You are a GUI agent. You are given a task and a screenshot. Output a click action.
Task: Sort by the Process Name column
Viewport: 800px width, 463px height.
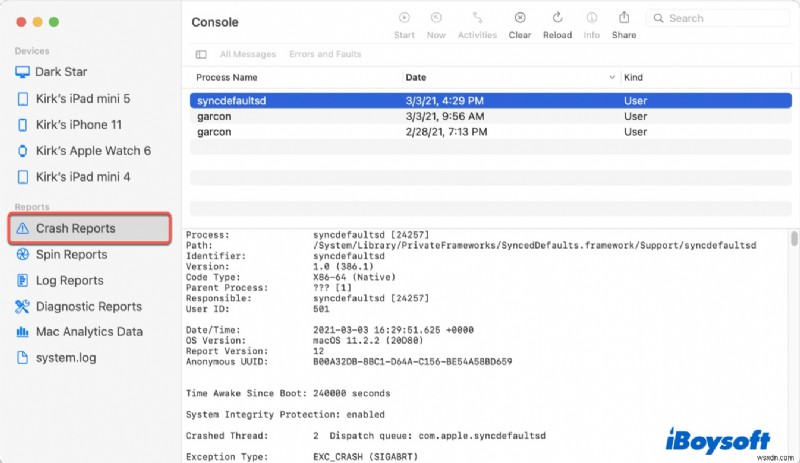click(x=227, y=78)
